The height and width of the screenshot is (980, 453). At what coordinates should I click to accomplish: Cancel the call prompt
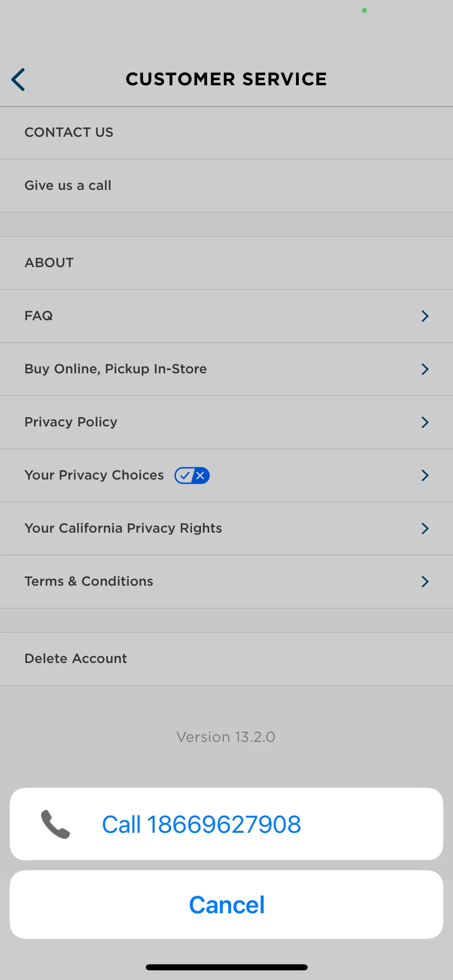coord(226,905)
